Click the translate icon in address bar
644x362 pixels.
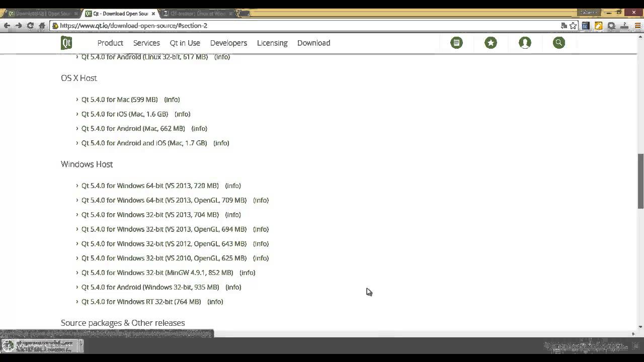click(x=564, y=26)
